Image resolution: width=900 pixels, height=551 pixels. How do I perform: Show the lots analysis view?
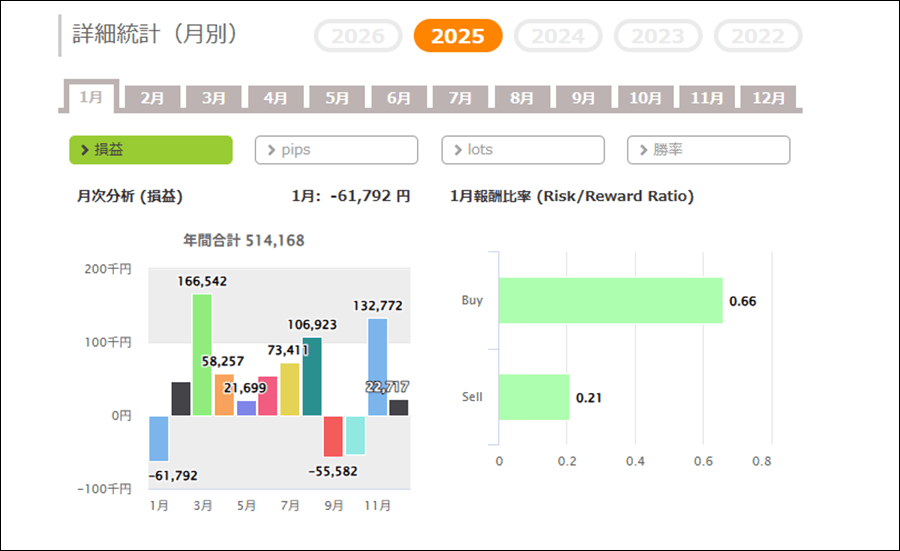[x=522, y=150]
